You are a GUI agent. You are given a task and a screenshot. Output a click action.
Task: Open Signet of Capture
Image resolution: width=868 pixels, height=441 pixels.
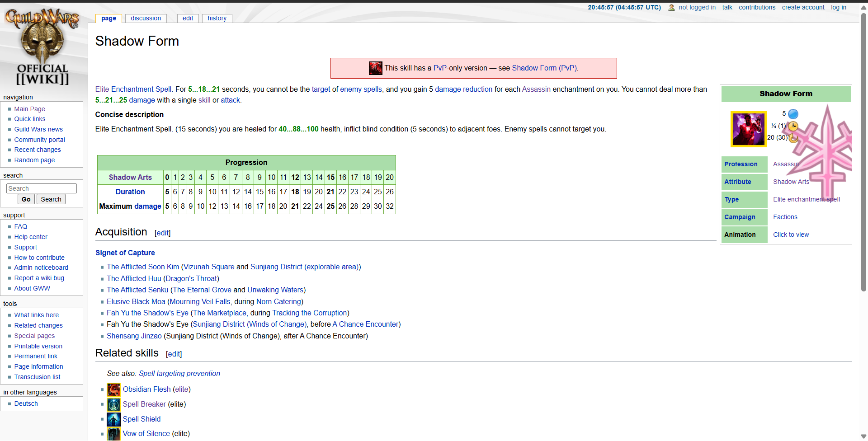tap(125, 253)
